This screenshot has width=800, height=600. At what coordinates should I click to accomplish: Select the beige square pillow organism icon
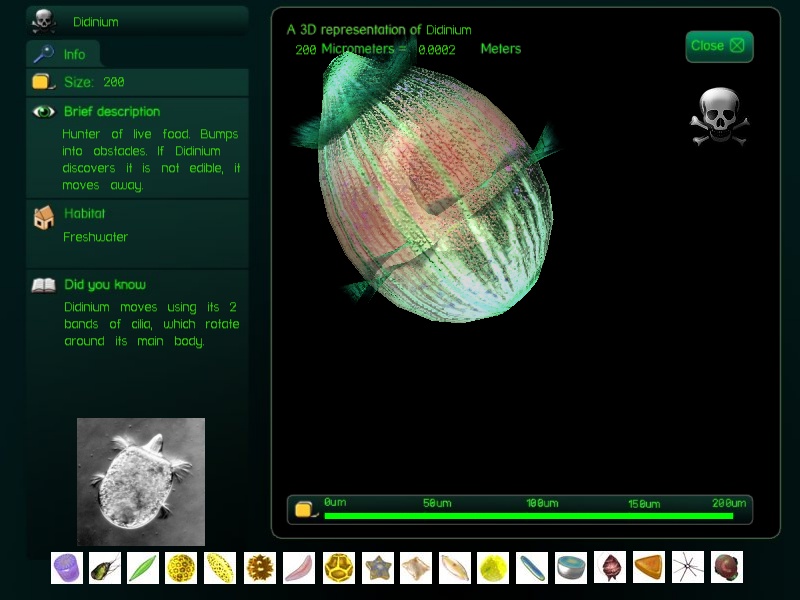point(416,567)
